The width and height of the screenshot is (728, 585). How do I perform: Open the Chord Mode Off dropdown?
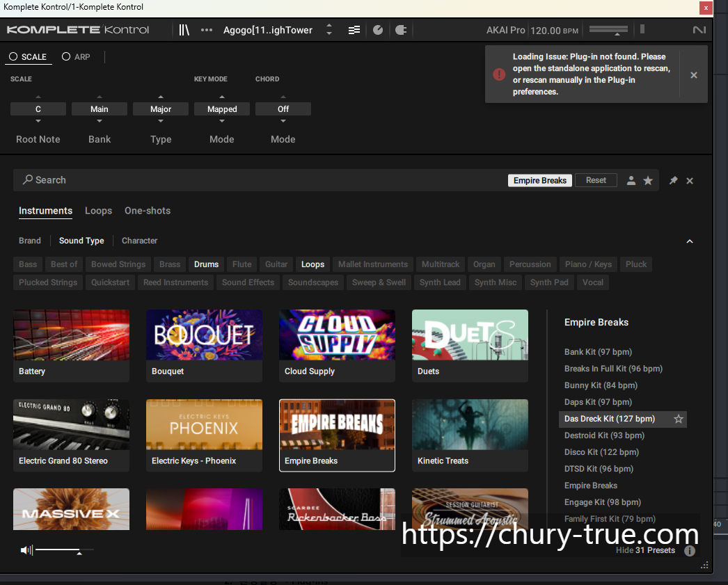[283, 109]
